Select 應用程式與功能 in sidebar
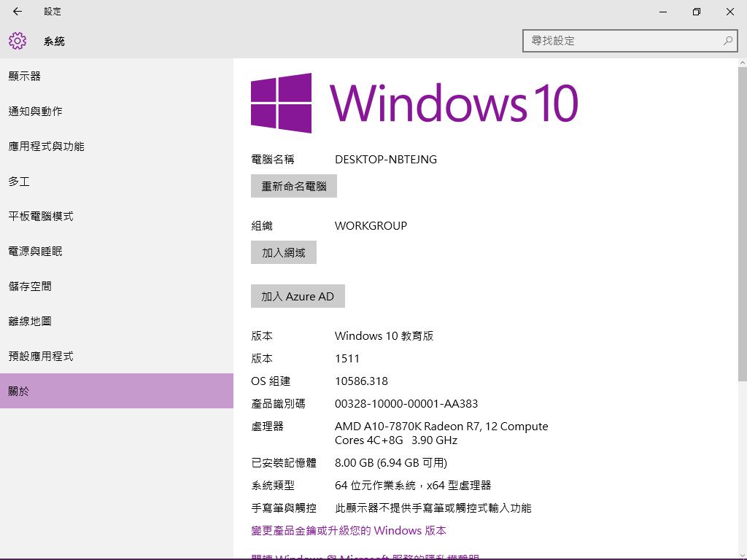This screenshot has width=747, height=560. click(117, 146)
